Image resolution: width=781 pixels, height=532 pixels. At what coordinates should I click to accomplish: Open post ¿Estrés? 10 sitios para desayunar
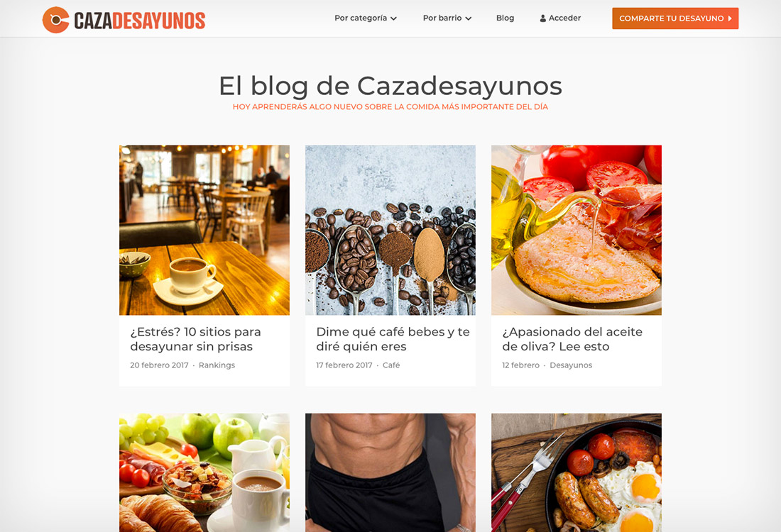pyautogui.click(x=195, y=339)
